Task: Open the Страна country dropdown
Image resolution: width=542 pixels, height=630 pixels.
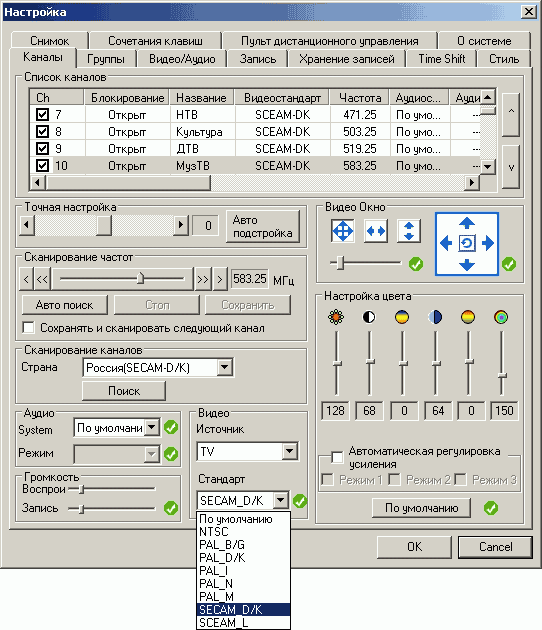Action: point(224,367)
